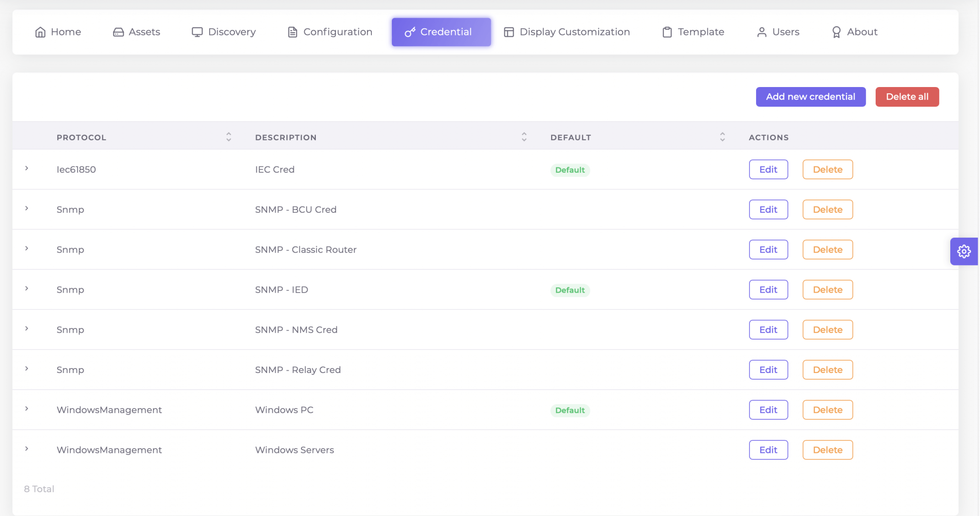Screen dimensions: 980x516
Task: Sort table by Protocol column
Action: coord(229,137)
